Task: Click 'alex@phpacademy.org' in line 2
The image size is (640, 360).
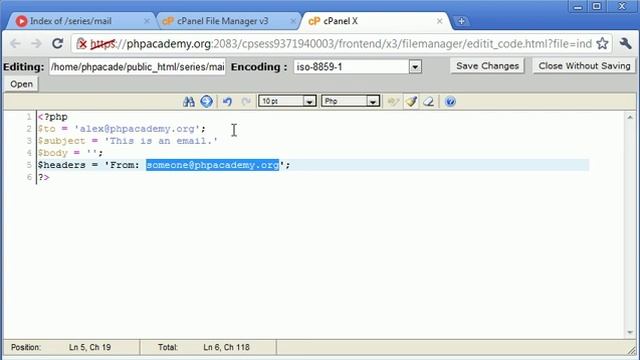Action: click(137, 129)
